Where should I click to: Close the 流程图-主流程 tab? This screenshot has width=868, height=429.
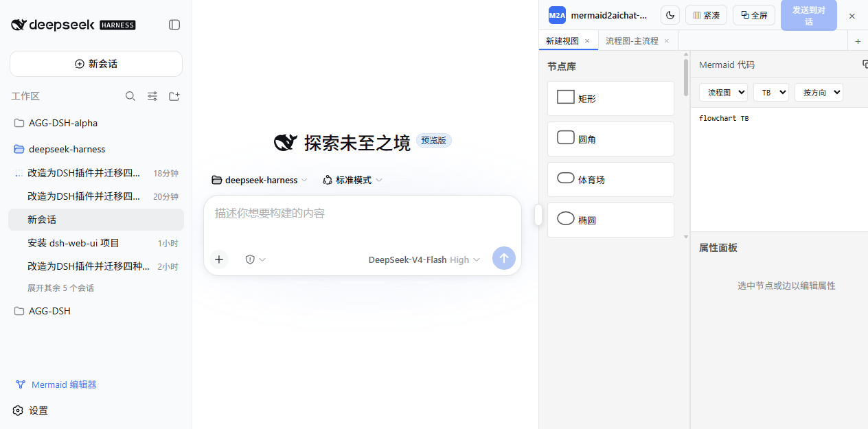[x=667, y=40]
